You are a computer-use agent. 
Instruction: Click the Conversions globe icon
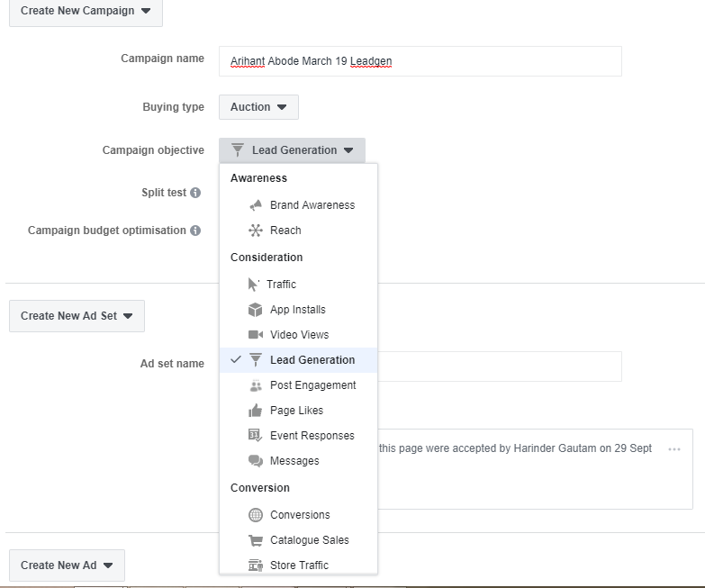click(256, 515)
